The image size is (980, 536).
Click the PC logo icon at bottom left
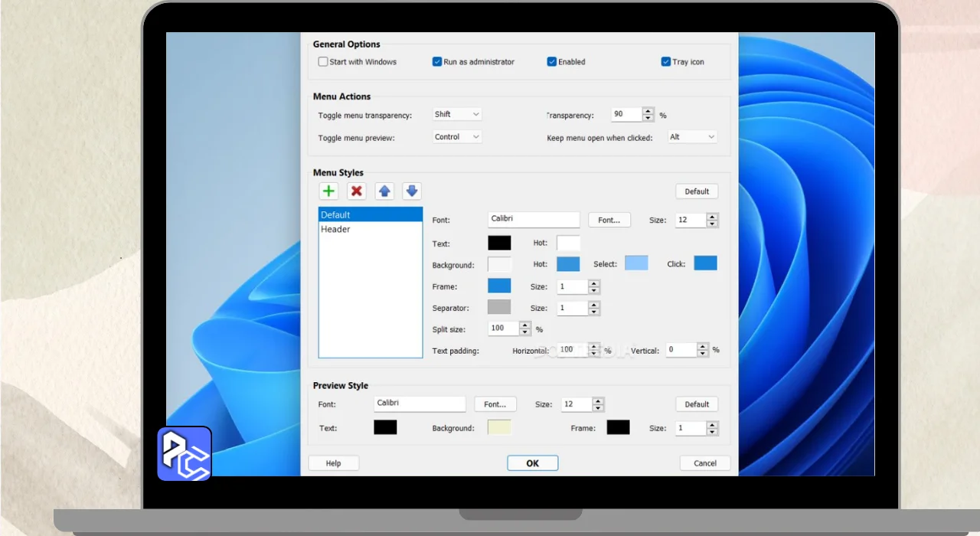(185, 454)
